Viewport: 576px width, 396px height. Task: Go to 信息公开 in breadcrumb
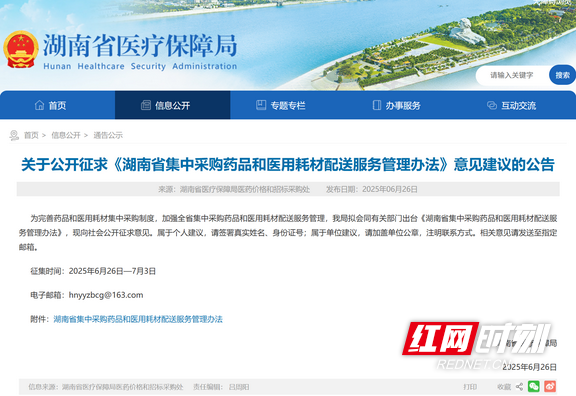click(x=66, y=135)
